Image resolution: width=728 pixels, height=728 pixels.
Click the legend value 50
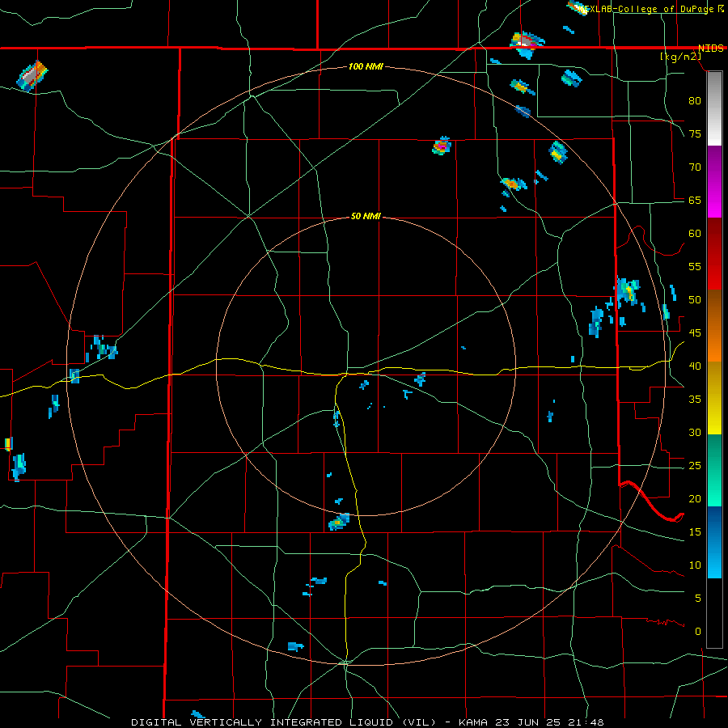(x=695, y=300)
